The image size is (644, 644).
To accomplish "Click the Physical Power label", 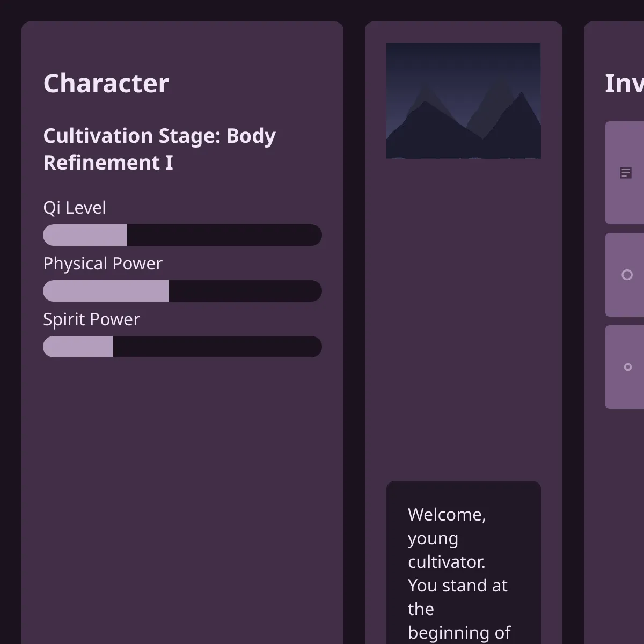I will [103, 264].
